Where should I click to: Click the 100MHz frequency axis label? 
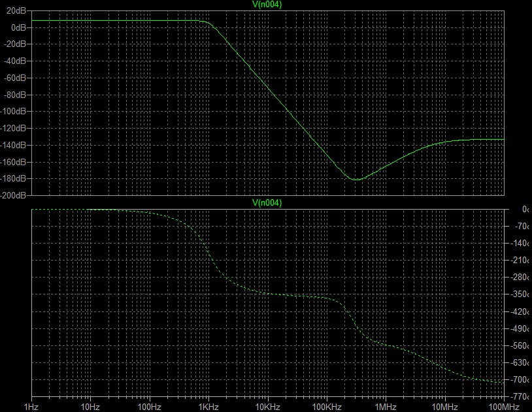pos(503,407)
